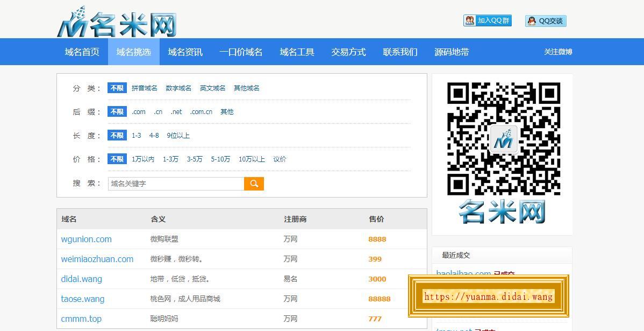Filter category by 其他域名

click(x=247, y=88)
